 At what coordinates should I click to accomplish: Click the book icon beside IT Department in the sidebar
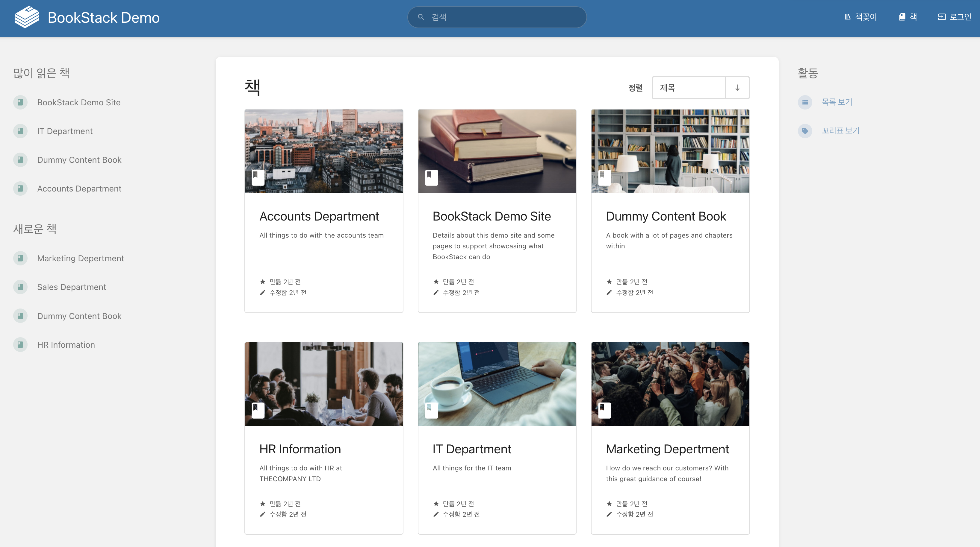20,131
